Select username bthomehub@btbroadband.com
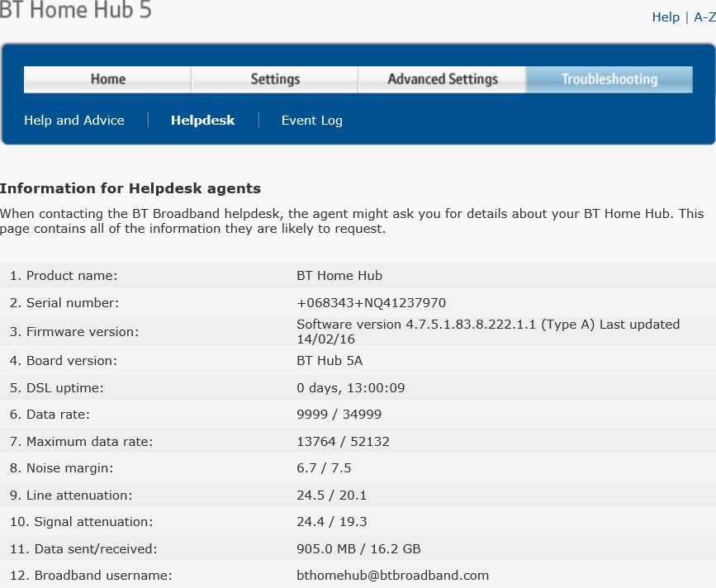716x588 pixels. tap(393, 576)
